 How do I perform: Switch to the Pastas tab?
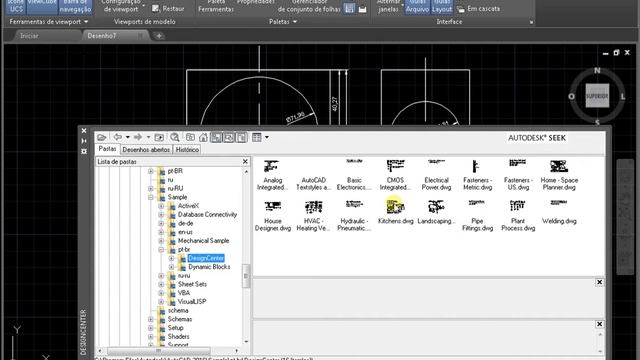107,149
